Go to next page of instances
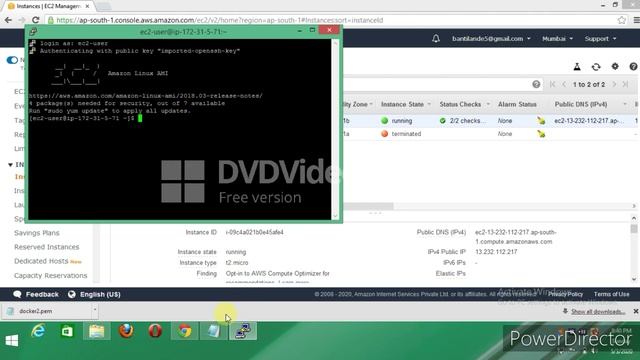640x360 pixels. pyautogui.click(x=614, y=84)
